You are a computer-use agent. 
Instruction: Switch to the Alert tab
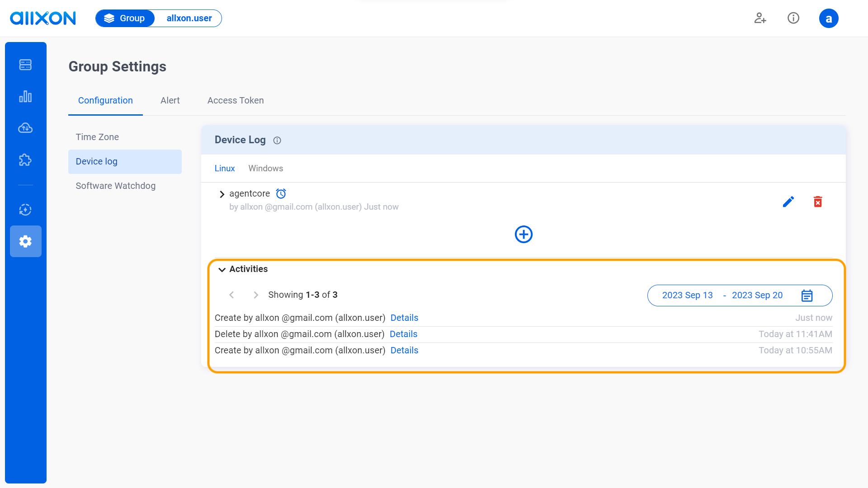(x=170, y=100)
